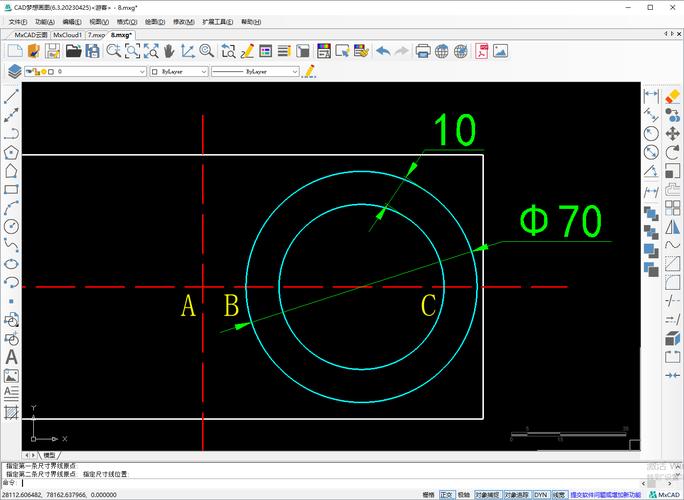
Task: Click the yellow letter A label
Action: 188,305
